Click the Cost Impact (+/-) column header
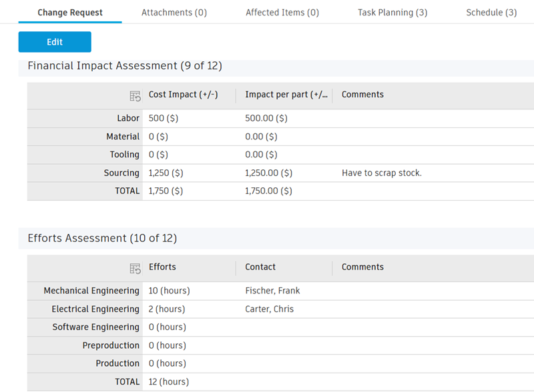The height and width of the screenshot is (392, 534). click(184, 95)
